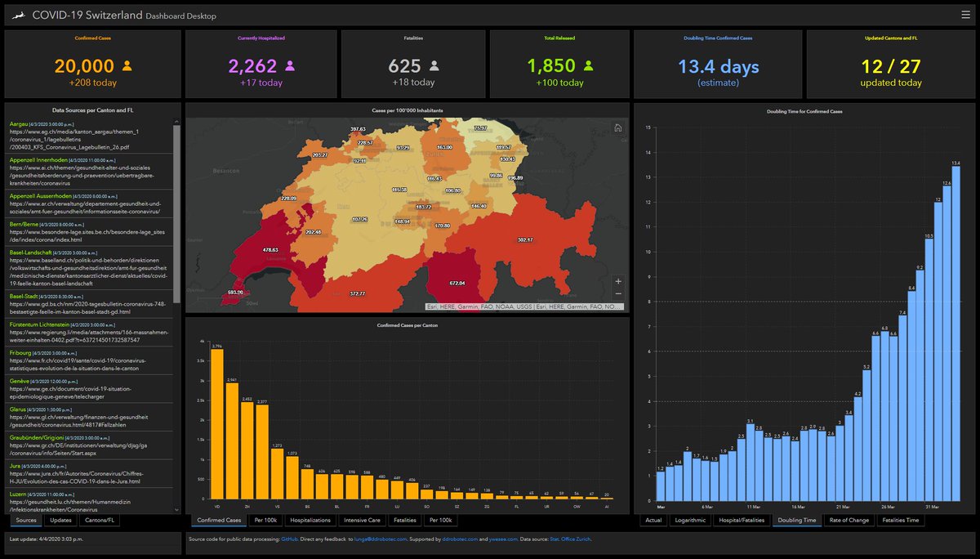Open the Aargau data source entry

89,135
